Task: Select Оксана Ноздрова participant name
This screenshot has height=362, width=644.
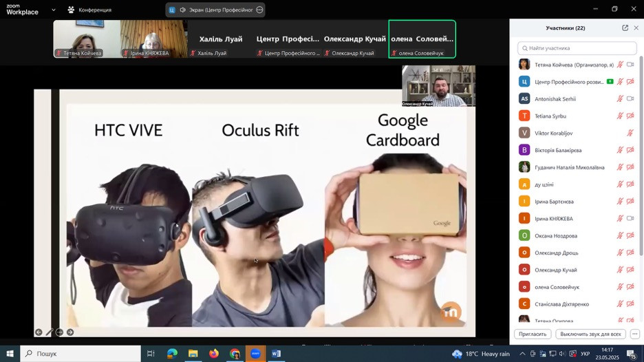Action: coord(556,236)
